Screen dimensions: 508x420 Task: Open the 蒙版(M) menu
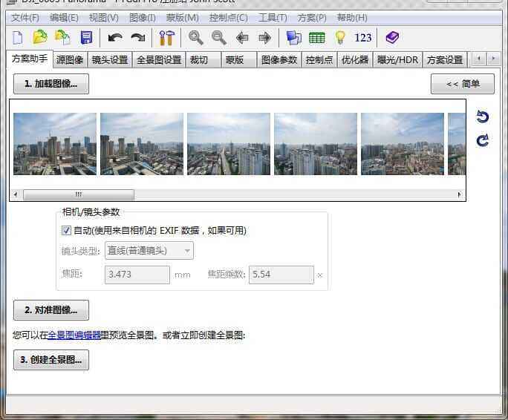click(182, 17)
